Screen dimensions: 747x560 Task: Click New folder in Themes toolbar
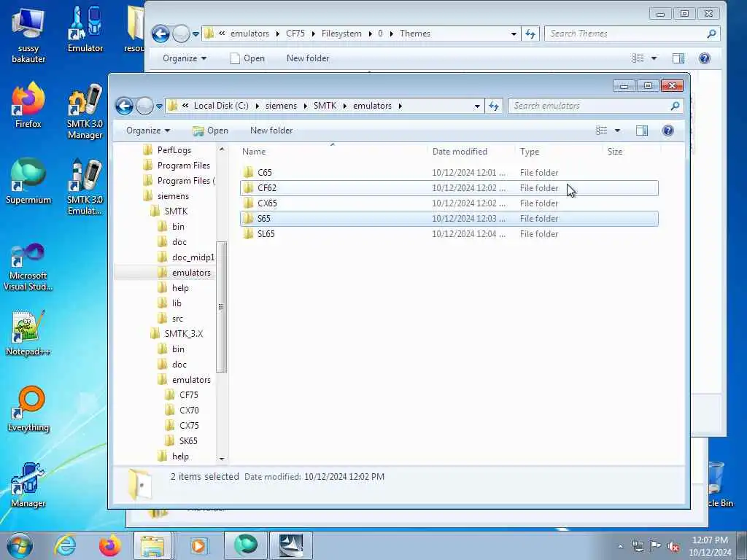coord(308,58)
